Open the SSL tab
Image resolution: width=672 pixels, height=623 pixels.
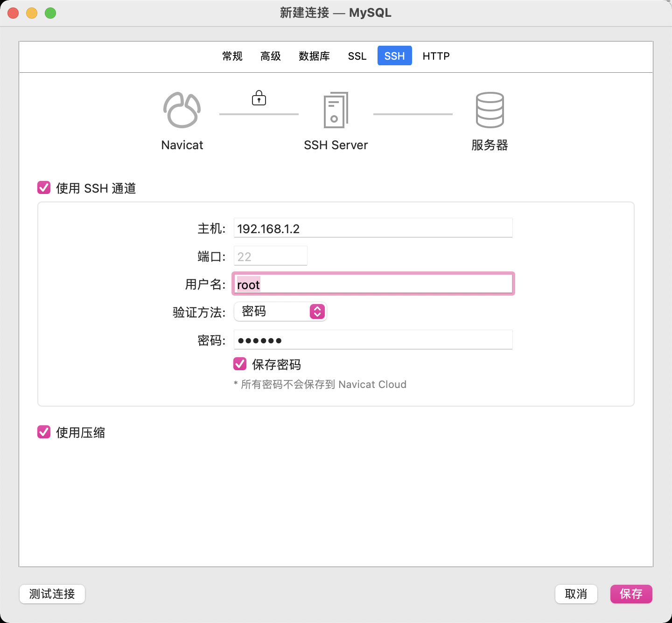coord(357,56)
